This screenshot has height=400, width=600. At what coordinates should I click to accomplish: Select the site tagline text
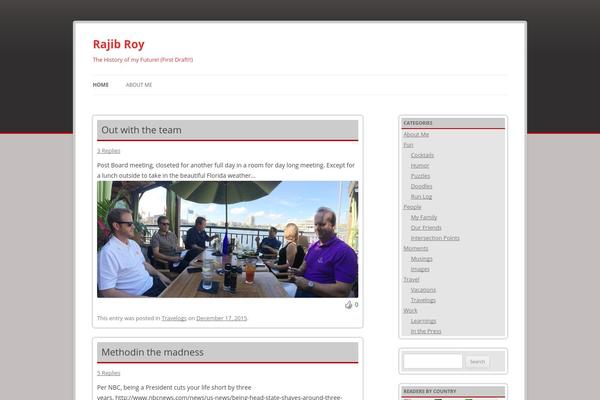pos(143,60)
